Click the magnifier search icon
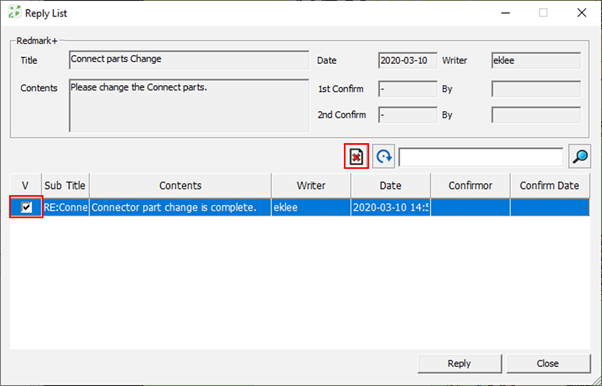 (x=580, y=156)
